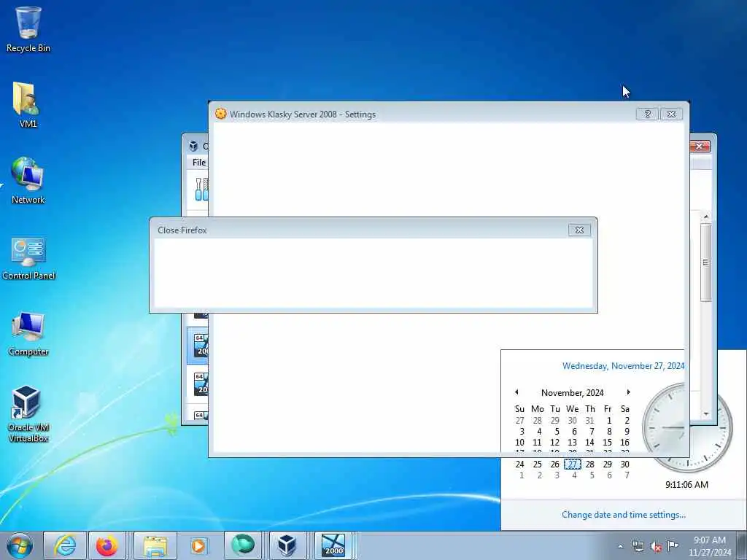Select November 13 in the calendar
The image size is (747, 560).
tap(572, 443)
